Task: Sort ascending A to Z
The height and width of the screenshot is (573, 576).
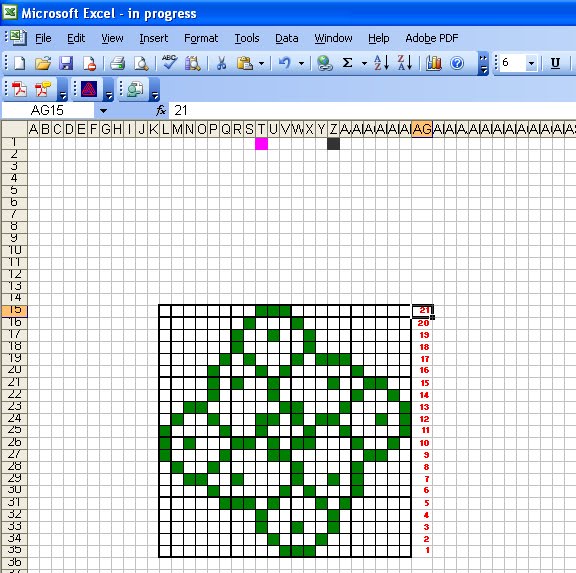Action: pos(381,63)
